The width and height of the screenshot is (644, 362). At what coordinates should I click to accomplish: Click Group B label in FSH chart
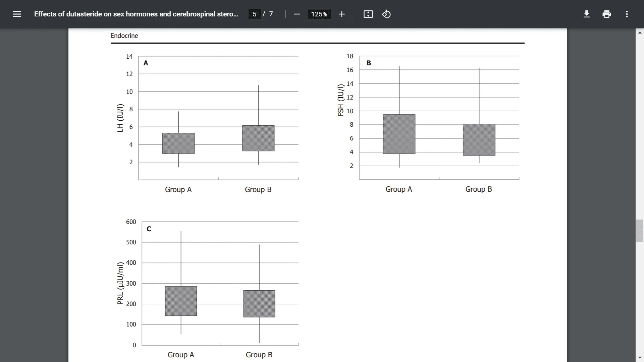478,189
